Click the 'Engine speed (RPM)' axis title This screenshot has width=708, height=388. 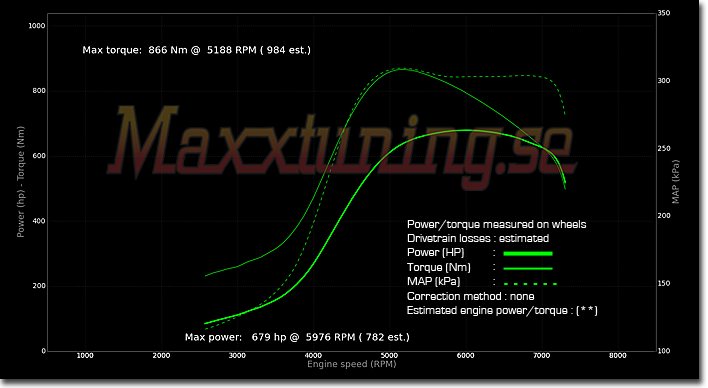(x=352, y=364)
